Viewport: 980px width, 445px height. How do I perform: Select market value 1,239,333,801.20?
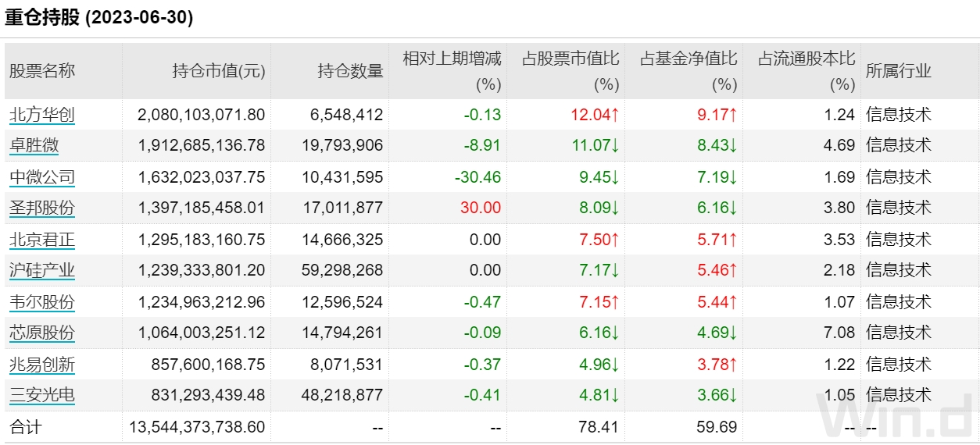202,270
